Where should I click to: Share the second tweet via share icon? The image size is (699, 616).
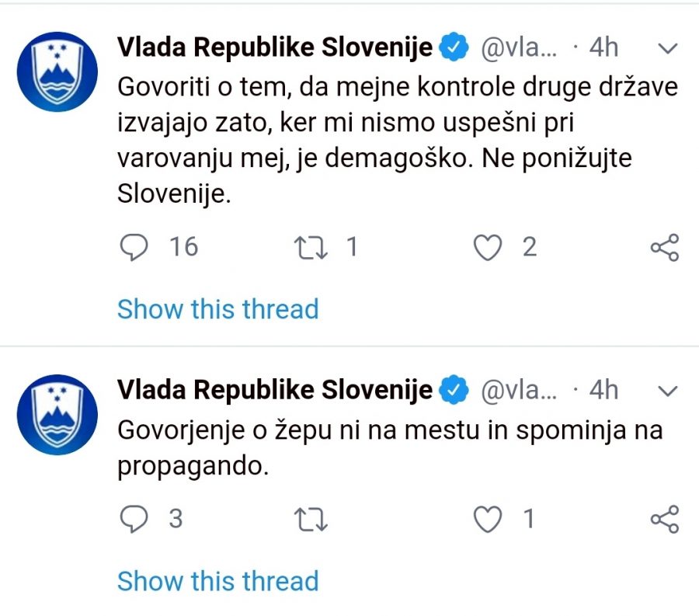[665, 519]
